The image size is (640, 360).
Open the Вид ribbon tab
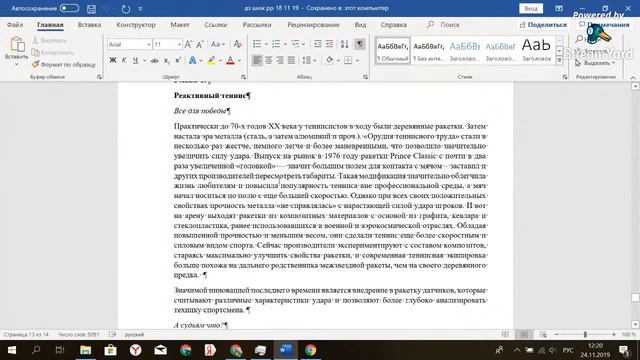click(360, 25)
